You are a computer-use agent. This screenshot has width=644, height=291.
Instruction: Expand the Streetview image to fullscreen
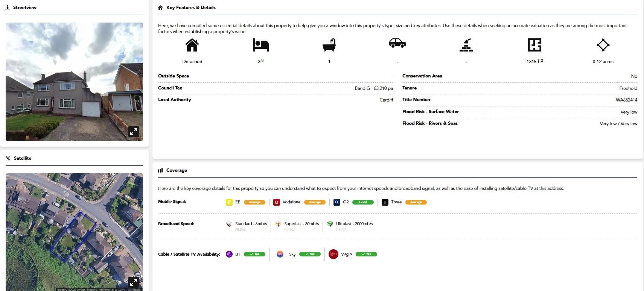[134, 132]
